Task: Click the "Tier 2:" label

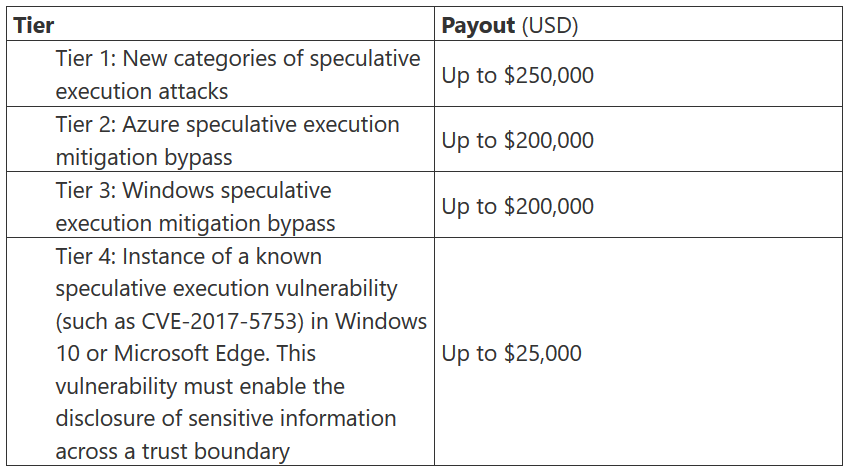Action: [x=88, y=125]
